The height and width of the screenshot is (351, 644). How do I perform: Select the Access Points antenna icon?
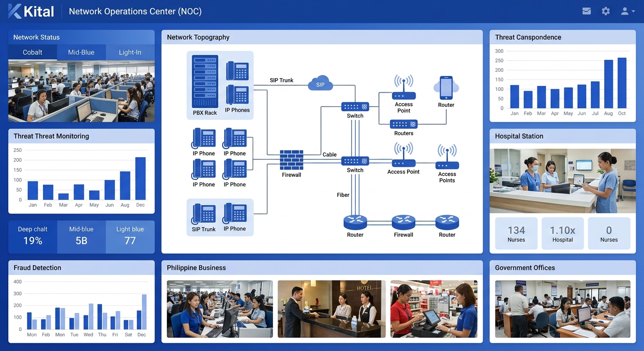click(x=447, y=157)
